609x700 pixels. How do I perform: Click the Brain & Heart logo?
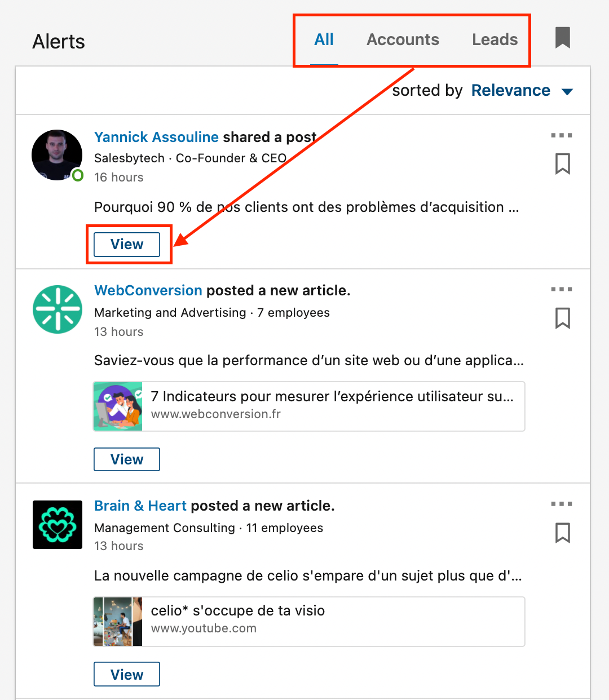coord(58,525)
